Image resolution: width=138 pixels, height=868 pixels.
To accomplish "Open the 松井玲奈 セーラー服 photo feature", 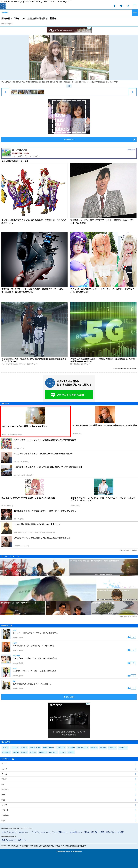I will 69,672.
